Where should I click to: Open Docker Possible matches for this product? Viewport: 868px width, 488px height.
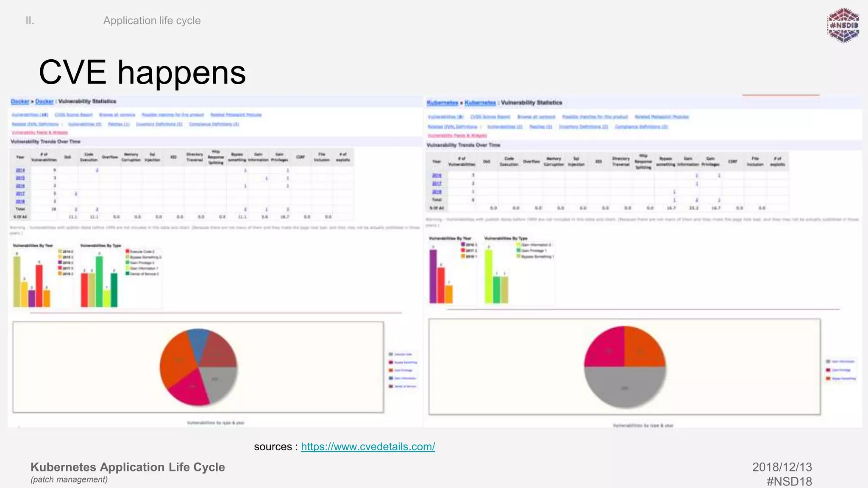[173, 115]
